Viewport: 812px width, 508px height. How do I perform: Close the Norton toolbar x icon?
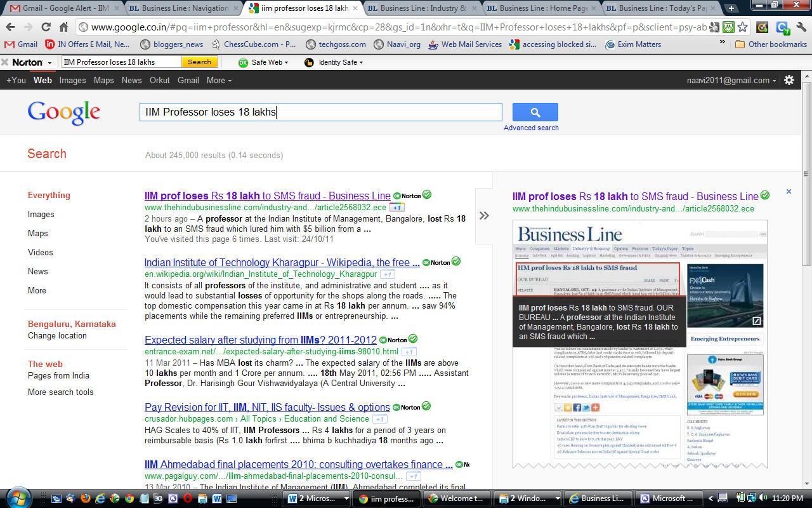tap(4, 62)
